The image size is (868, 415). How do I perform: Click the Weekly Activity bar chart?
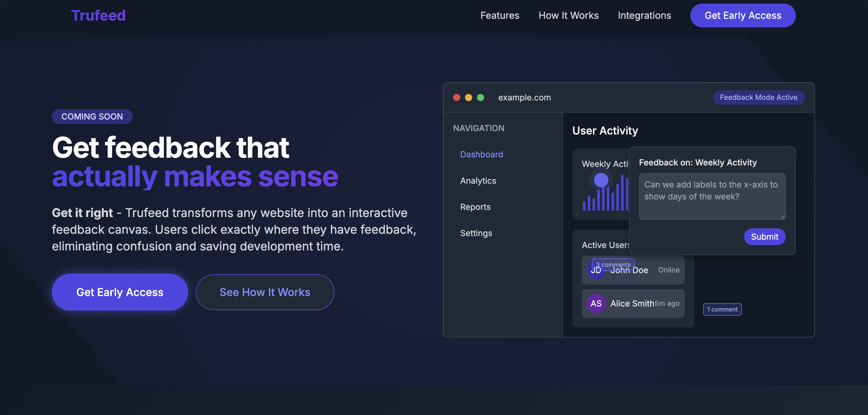(x=605, y=193)
